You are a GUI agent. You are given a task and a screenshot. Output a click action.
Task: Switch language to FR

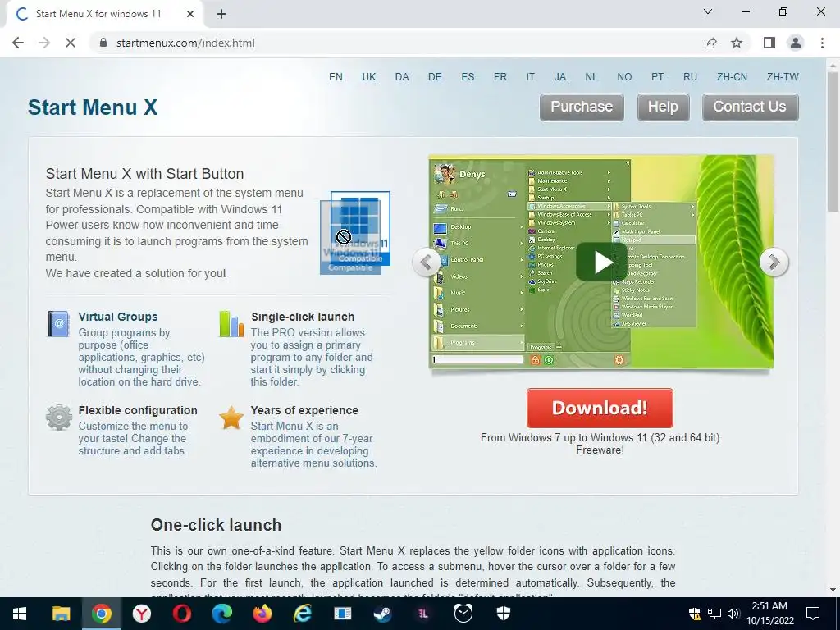[x=500, y=76]
